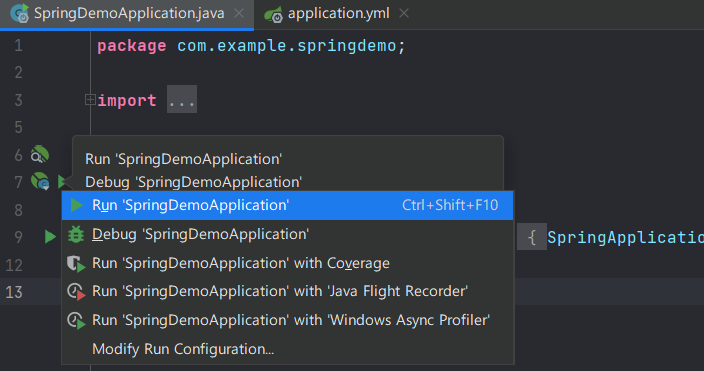Viewport: 704px width, 371px height.
Task: Select Run 'SpringDemoApplication' highlighted menu item
Action: 287,205
